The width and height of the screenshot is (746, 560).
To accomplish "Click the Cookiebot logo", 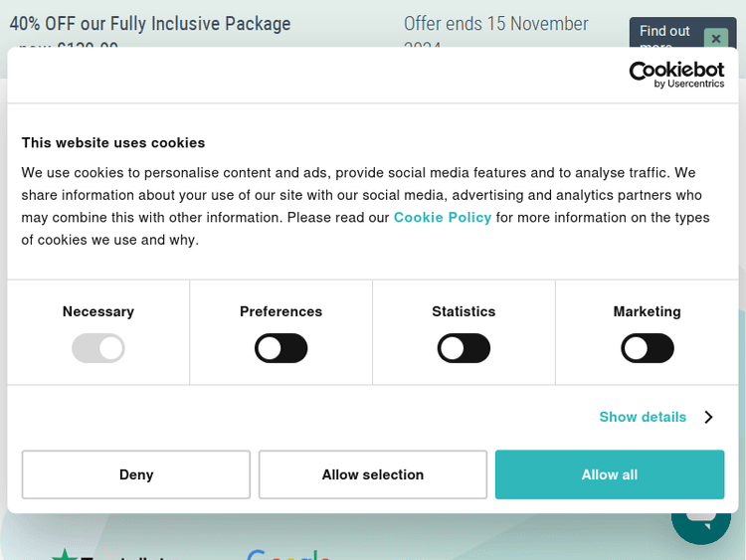I will 676,75.
